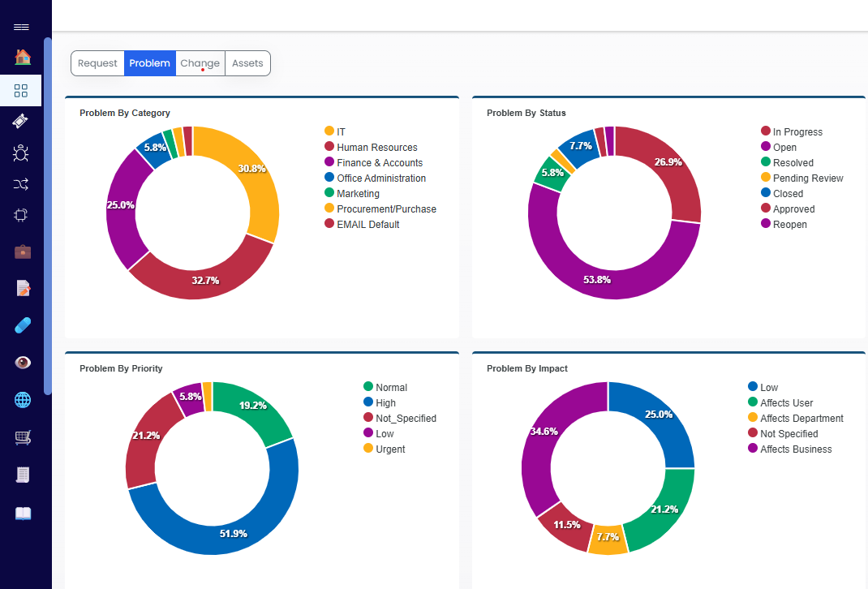
Task: Click the 53.8% Open status slice
Action: [597, 280]
